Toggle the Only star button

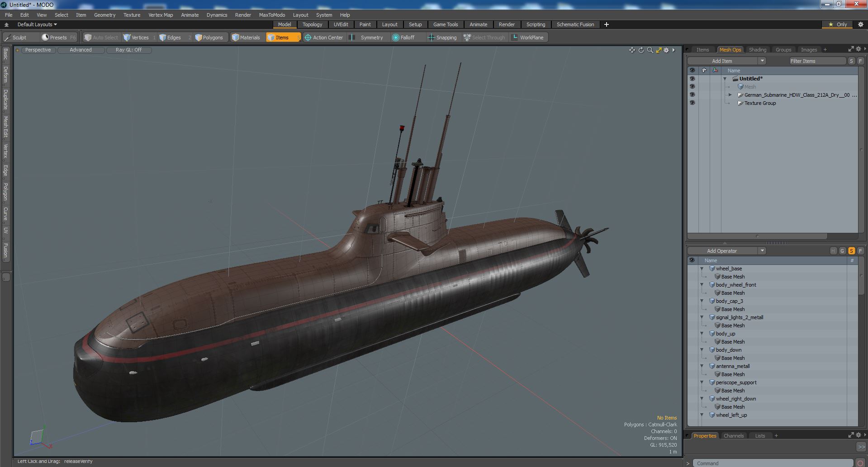tap(838, 24)
